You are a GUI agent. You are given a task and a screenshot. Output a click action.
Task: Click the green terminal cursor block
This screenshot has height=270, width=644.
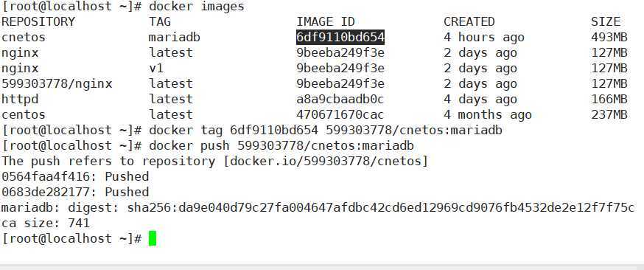coord(153,238)
